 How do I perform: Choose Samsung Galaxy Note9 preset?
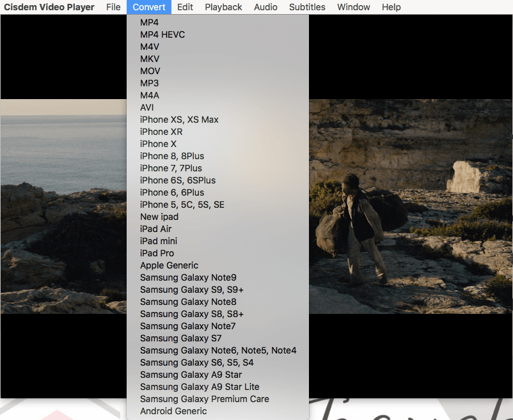[217, 277]
